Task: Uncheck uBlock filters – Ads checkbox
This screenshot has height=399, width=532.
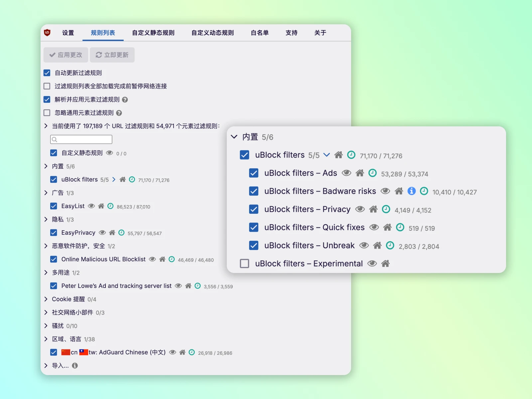Action: tap(254, 173)
